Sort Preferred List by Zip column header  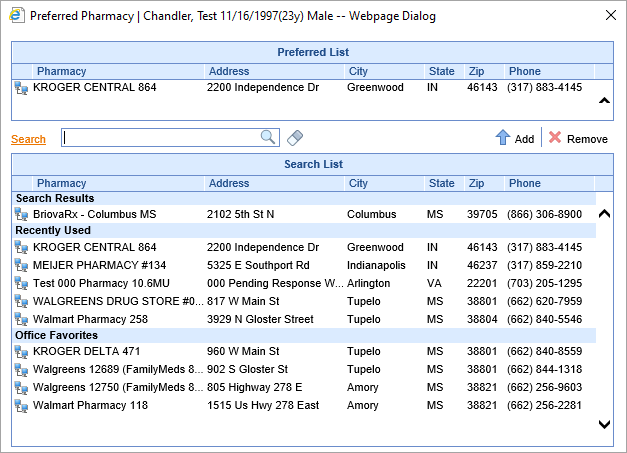click(476, 71)
